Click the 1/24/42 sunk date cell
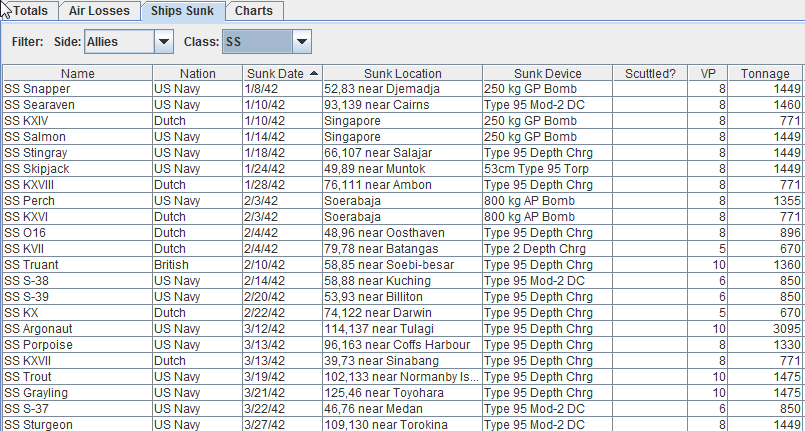The image size is (805, 431). click(283, 169)
